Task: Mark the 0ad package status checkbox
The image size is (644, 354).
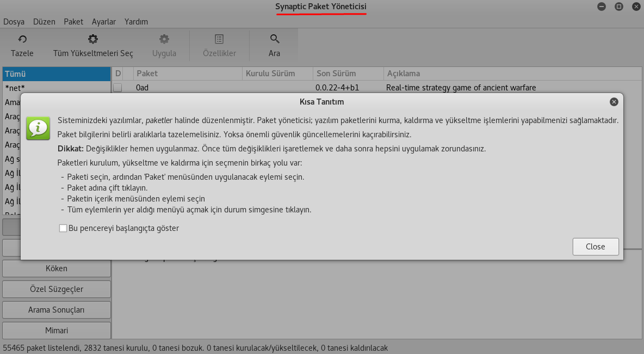Action: (x=117, y=88)
